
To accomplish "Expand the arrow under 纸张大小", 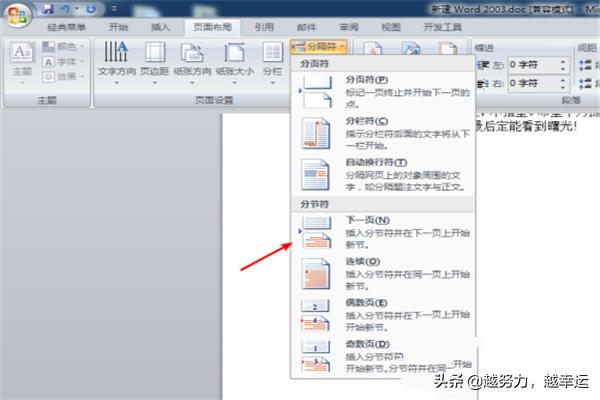I will [234, 83].
